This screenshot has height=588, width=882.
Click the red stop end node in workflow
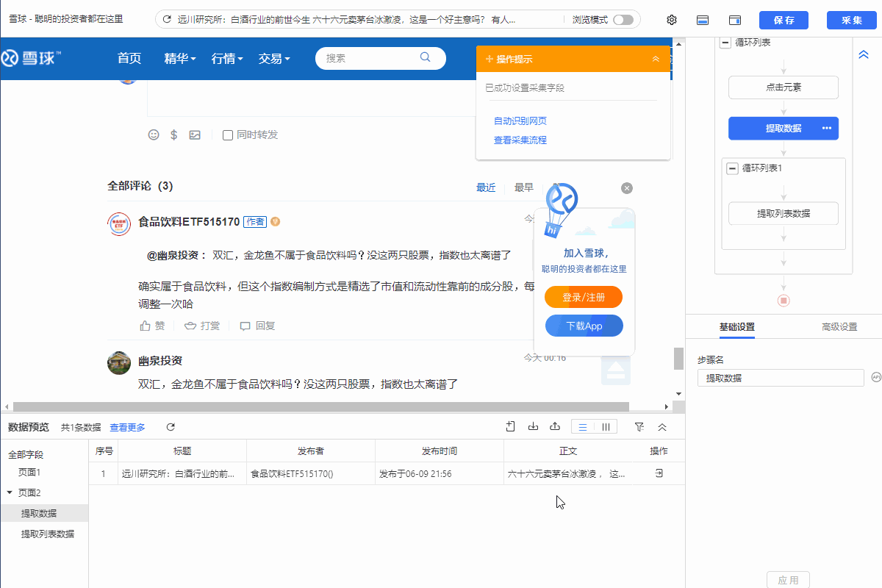(784, 301)
